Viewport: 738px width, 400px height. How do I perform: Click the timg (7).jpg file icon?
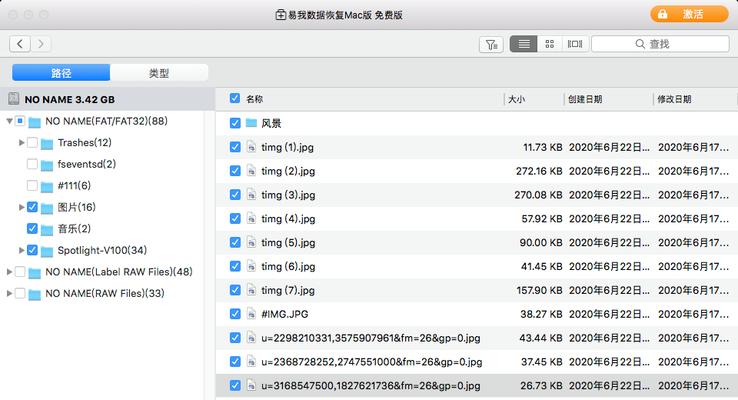251,290
